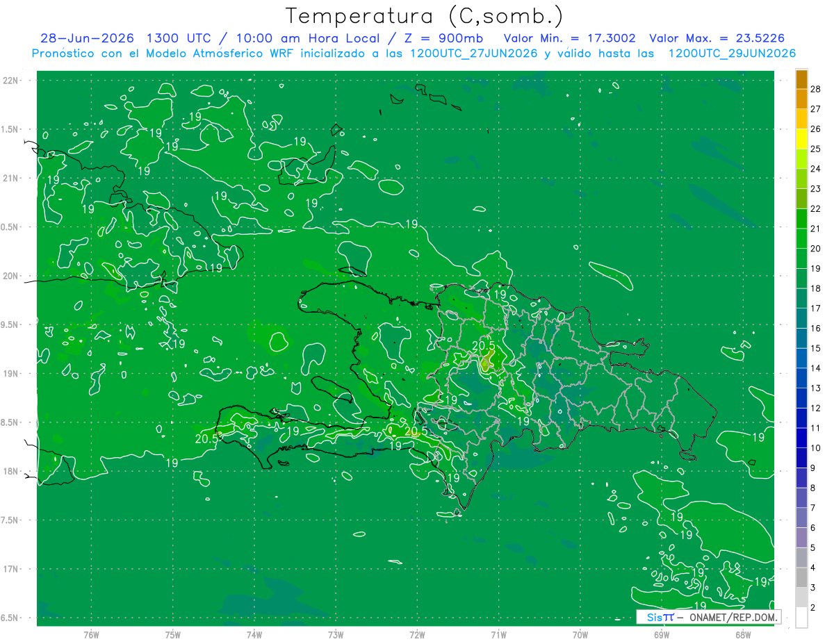This screenshot has height=644, width=834.
Task: Click the 10:00 am Hora Local text
Action: click(307, 38)
